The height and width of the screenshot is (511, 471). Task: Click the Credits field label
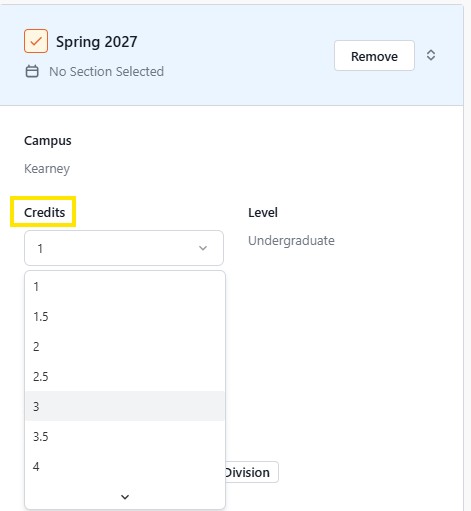pos(45,212)
